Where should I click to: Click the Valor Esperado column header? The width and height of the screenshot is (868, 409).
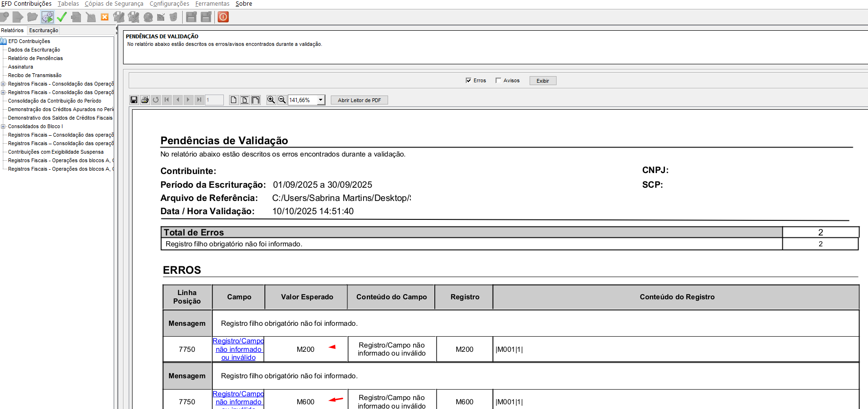[x=307, y=297]
